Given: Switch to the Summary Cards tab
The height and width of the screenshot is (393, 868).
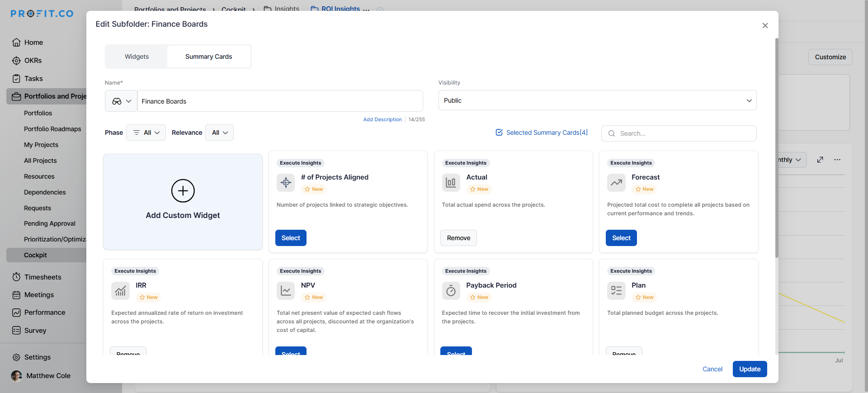Looking at the screenshot, I should (208, 57).
